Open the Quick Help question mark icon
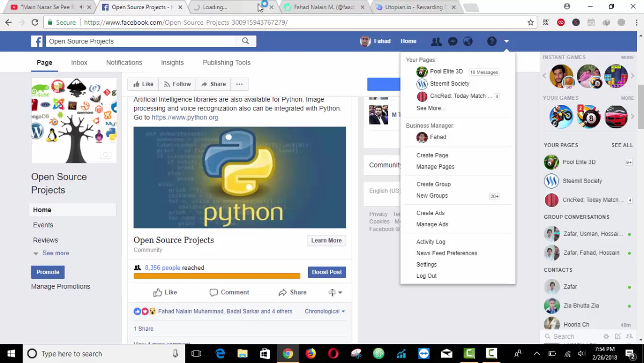This screenshot has width=644, height=363. tap(492, 41)
